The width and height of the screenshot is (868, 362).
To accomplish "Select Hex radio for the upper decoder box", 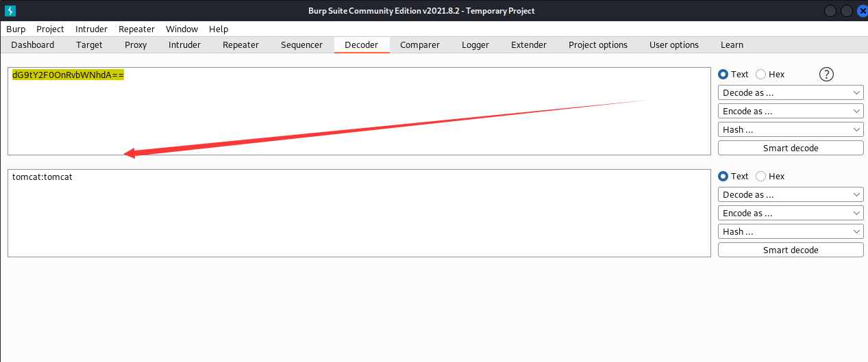I will click(x=760, y=74).
